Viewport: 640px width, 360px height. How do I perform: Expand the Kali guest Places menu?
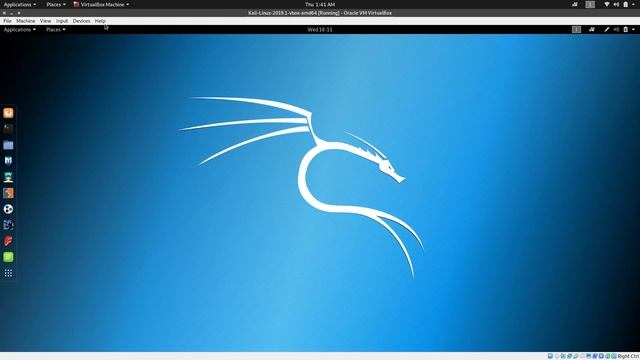(x=56, y=29)
